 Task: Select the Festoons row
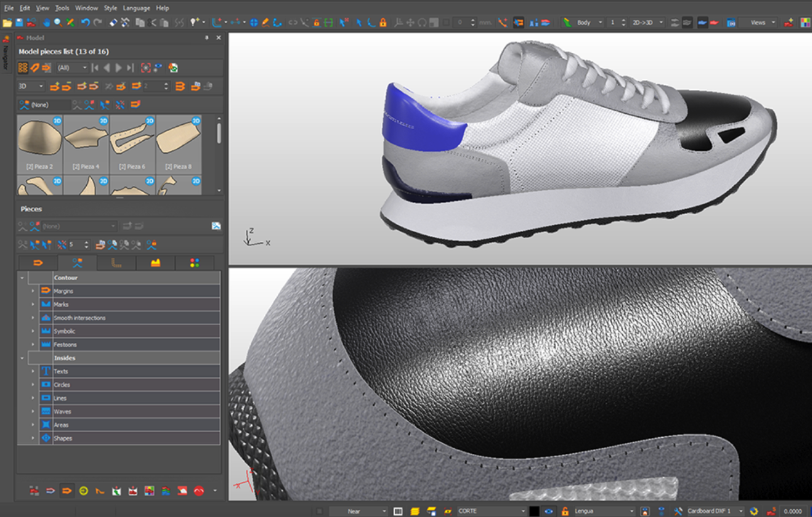[130, 344]
